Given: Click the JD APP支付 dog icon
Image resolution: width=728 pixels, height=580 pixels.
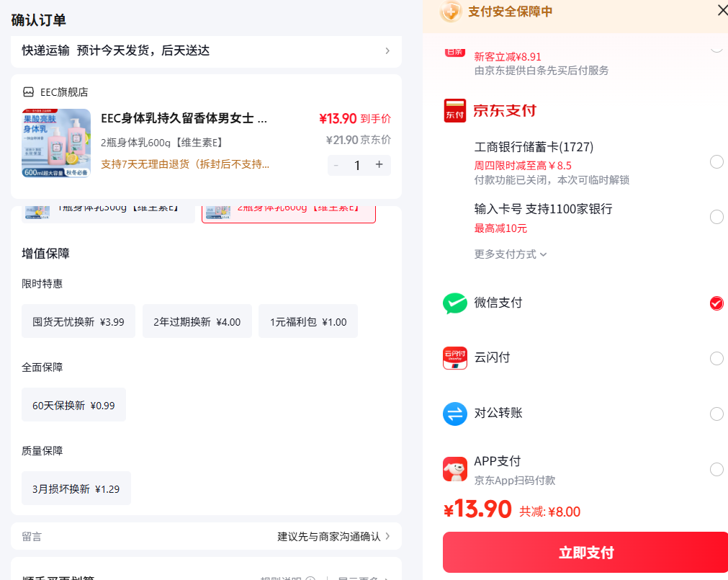Looking at the screenshot, I should coord(454,469).
